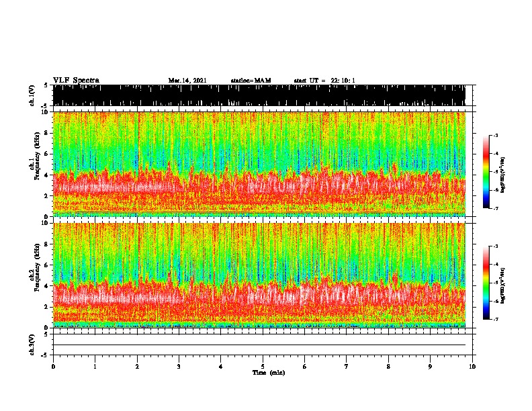Click the "ch.1(V)" axis label
The width and height of the screenshot is (532, 411).
click(32, 95)
